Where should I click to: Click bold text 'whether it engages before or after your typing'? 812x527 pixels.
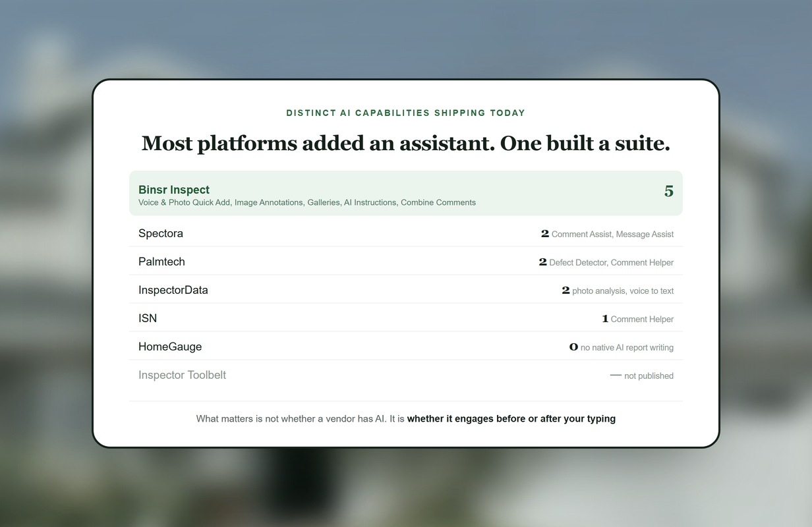point(511,418)
